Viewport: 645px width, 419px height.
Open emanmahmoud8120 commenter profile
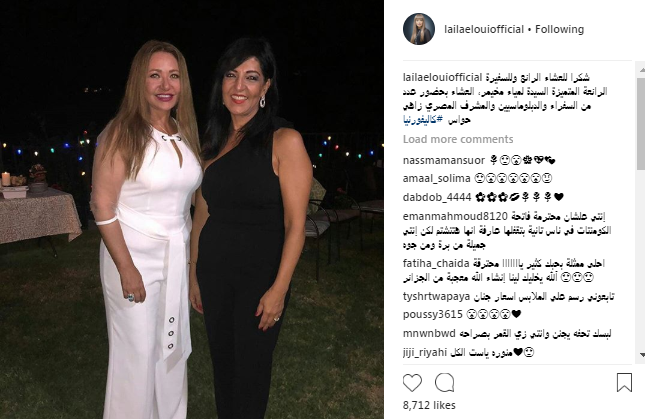click(455, 216)
